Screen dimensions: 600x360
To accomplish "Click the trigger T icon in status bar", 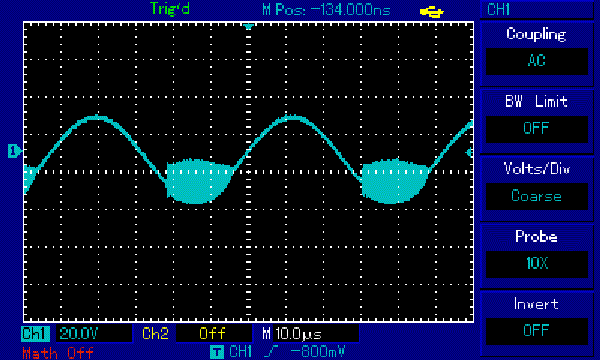I will point(217,352).
